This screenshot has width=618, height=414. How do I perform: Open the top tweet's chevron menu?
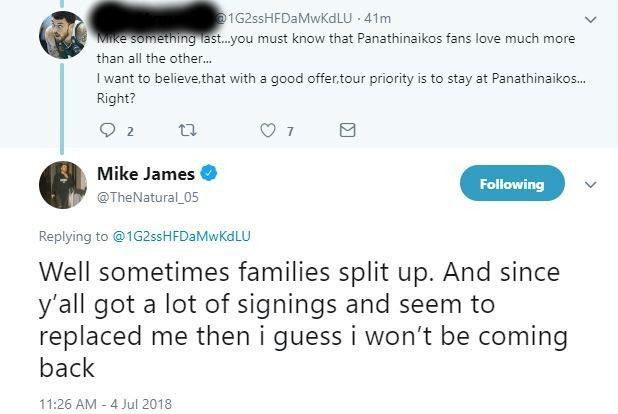(590, 18)
